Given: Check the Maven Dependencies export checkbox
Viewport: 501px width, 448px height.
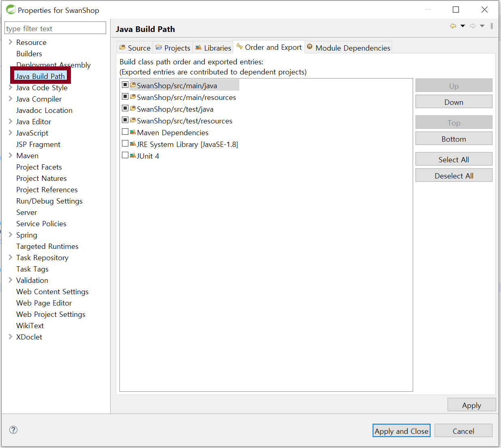Looking at the screenshot, I should coord(125,132).
